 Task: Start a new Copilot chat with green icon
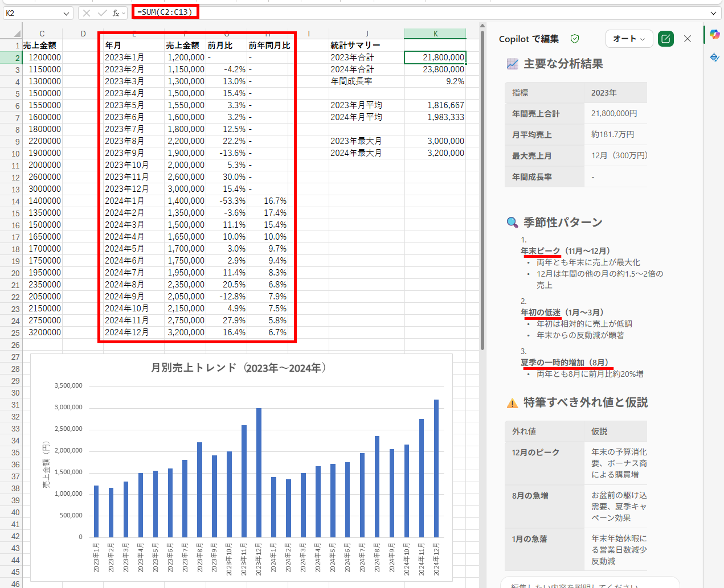665,39
